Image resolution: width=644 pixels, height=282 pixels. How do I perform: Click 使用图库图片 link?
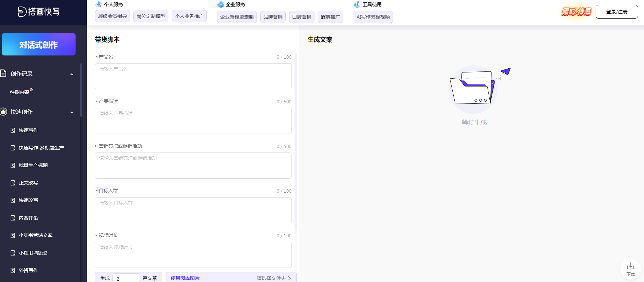(185, 278)
